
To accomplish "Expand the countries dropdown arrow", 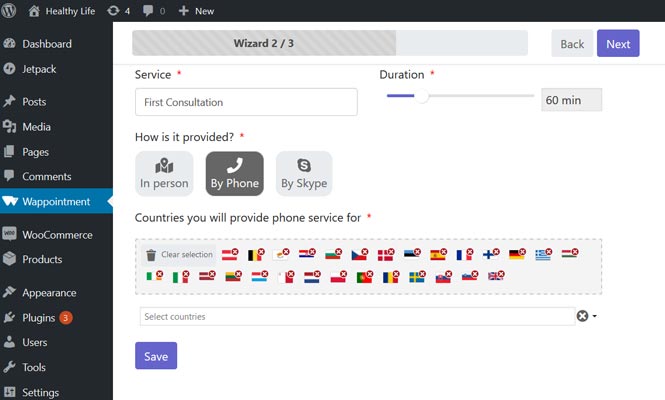I will click(x=595, y=316).
